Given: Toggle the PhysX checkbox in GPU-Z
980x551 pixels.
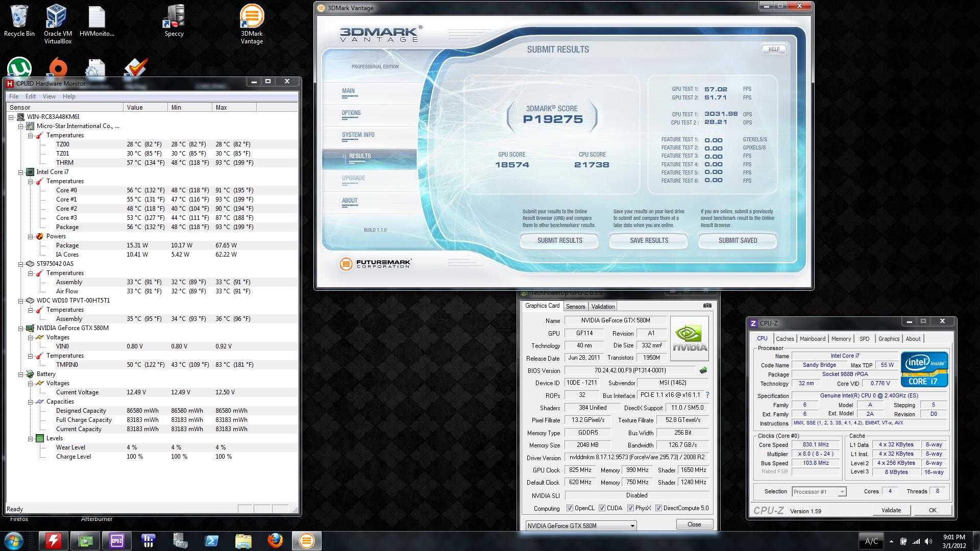Looking at the screenshot, I should click(630, 508).
